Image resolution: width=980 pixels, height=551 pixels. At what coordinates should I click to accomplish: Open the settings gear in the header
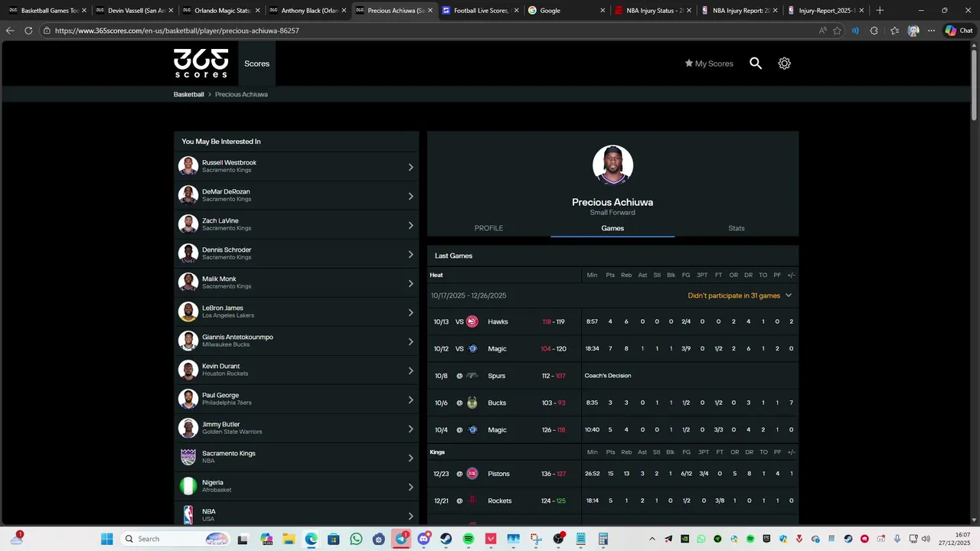[784, 64]
